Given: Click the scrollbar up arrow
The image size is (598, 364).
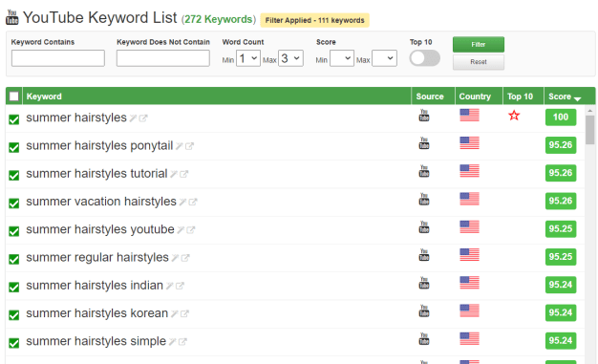Looking at the screenshot, I should pyautogui.click(x=590, y=111).
